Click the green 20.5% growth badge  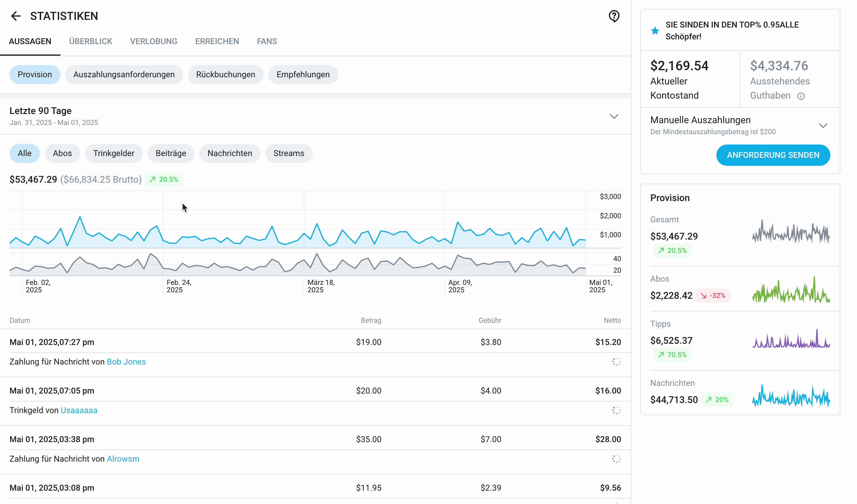click(164, 179)
